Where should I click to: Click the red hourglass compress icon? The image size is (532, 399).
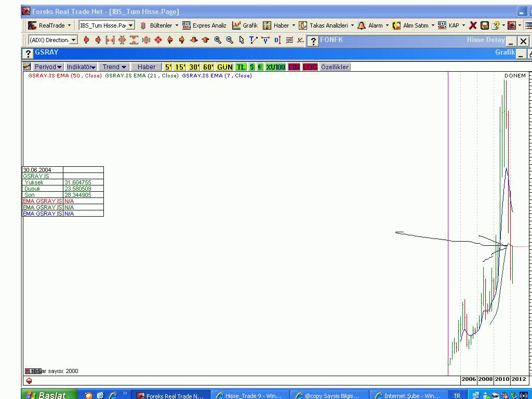tap(134, 40)
